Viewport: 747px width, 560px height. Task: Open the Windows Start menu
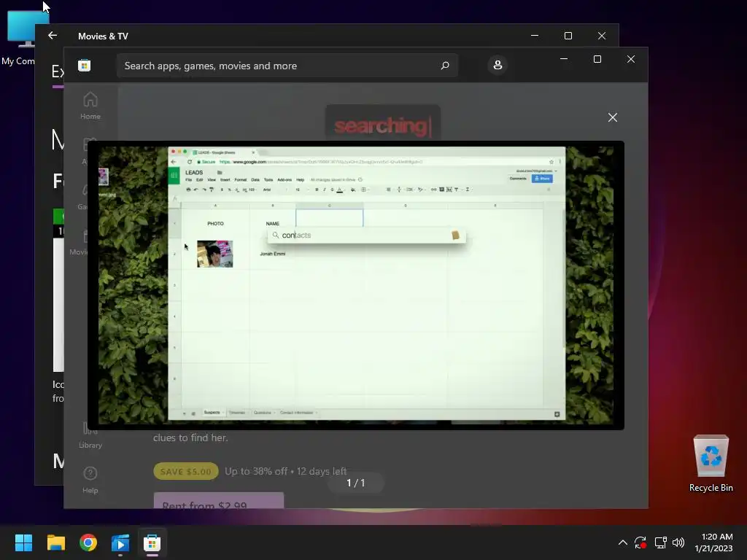pyautogui.click(x=23, y=542)
